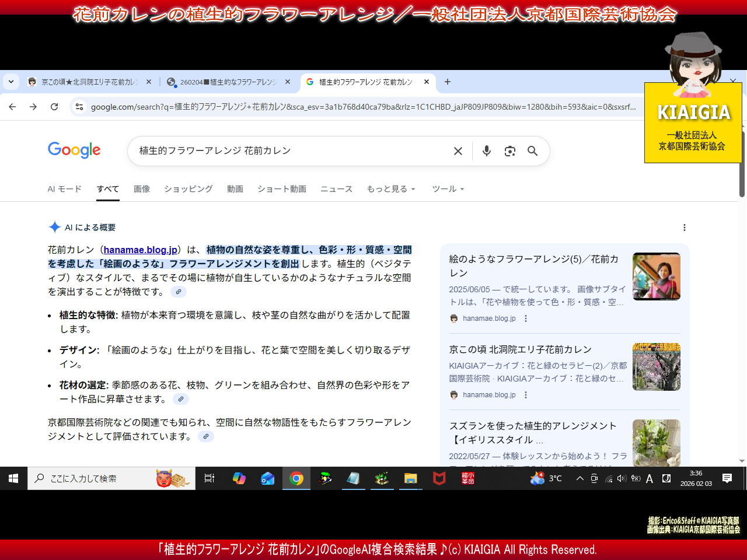The height and width of the screenshot is (560, 747).
Task: Open the notification center icon
Action: (727, 478)
